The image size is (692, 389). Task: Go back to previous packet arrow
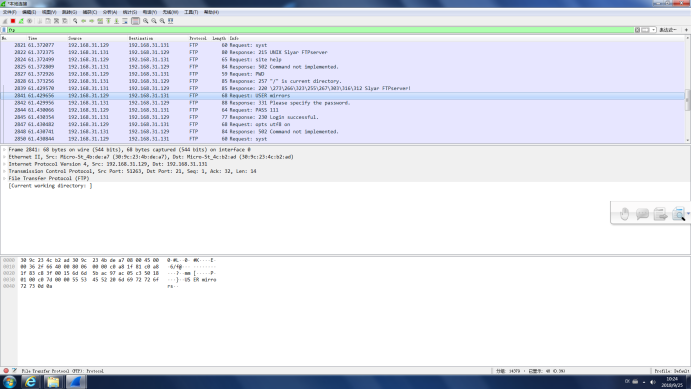[x=83, y=21]
